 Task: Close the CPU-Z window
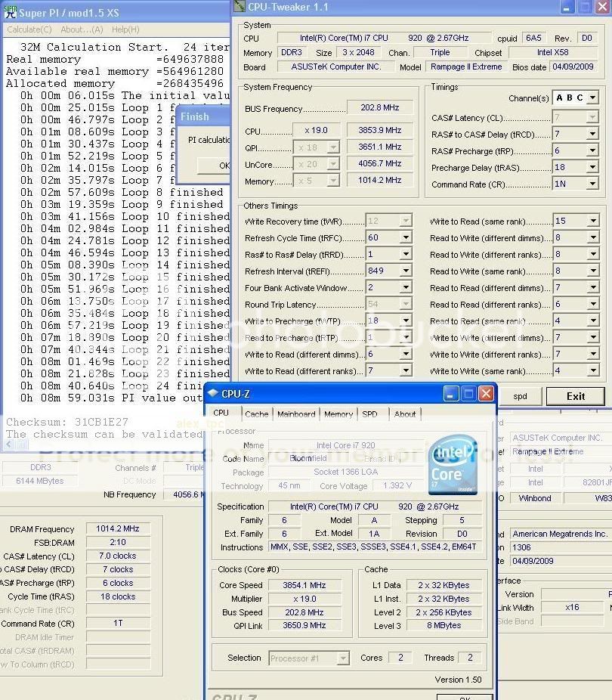486,394
